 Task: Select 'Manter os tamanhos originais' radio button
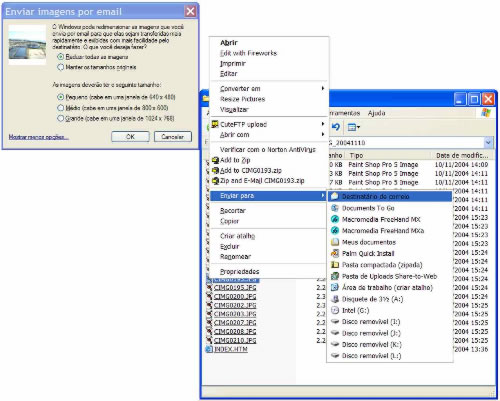(x=60, y=67)
